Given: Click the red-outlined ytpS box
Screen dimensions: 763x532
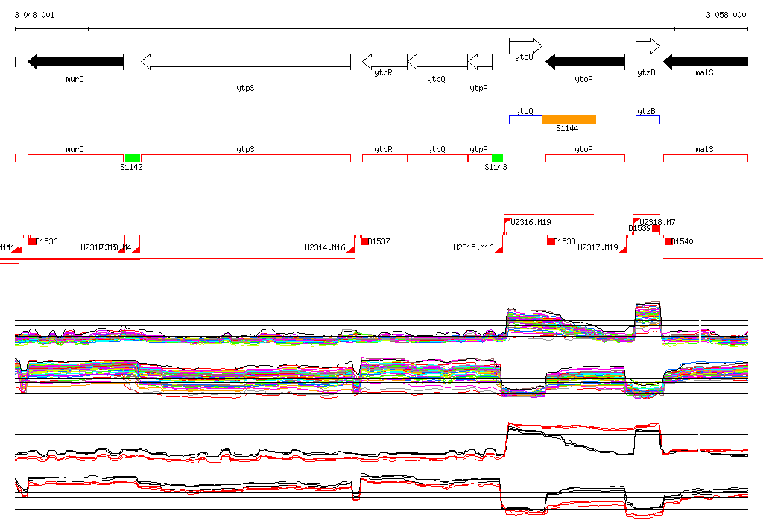Looking at the screenshot, I should (246, 158).
